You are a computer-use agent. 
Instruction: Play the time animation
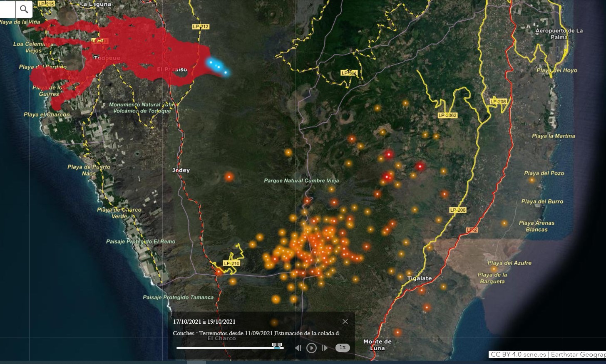pyautogui.click(x=311, y=348)
